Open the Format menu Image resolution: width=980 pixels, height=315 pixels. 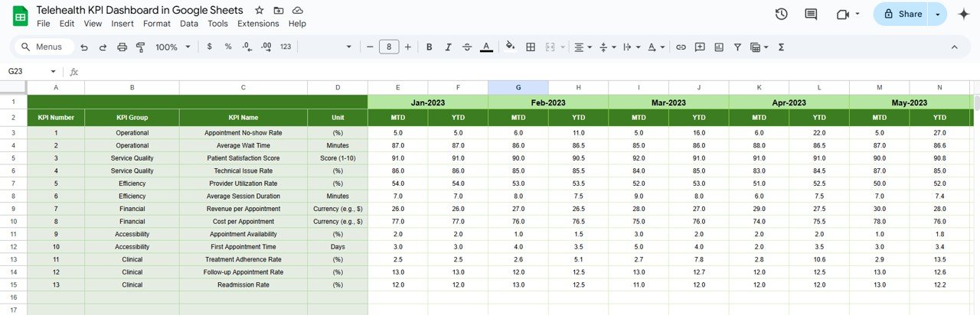click(x=157, y=24)
